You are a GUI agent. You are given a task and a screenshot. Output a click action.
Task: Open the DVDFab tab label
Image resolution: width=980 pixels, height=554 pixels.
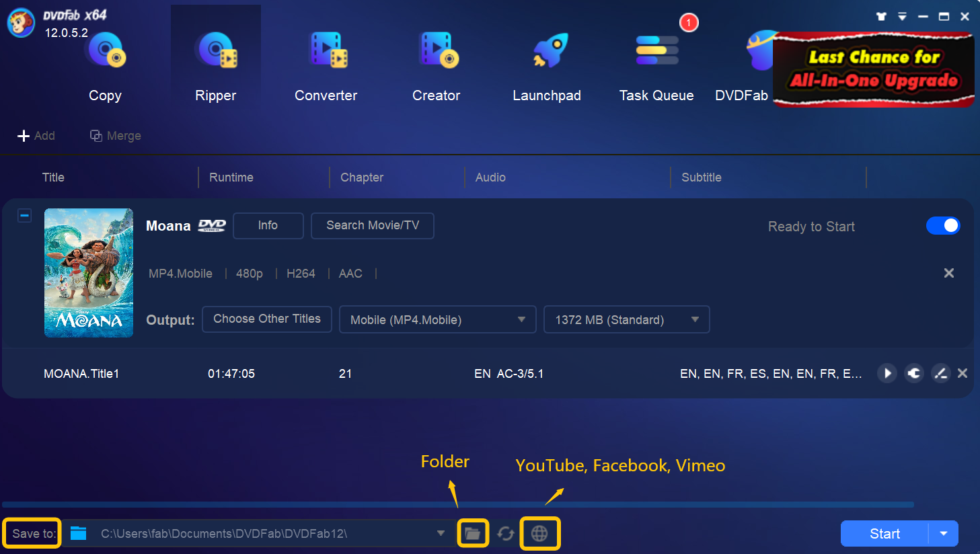point(741,95)
